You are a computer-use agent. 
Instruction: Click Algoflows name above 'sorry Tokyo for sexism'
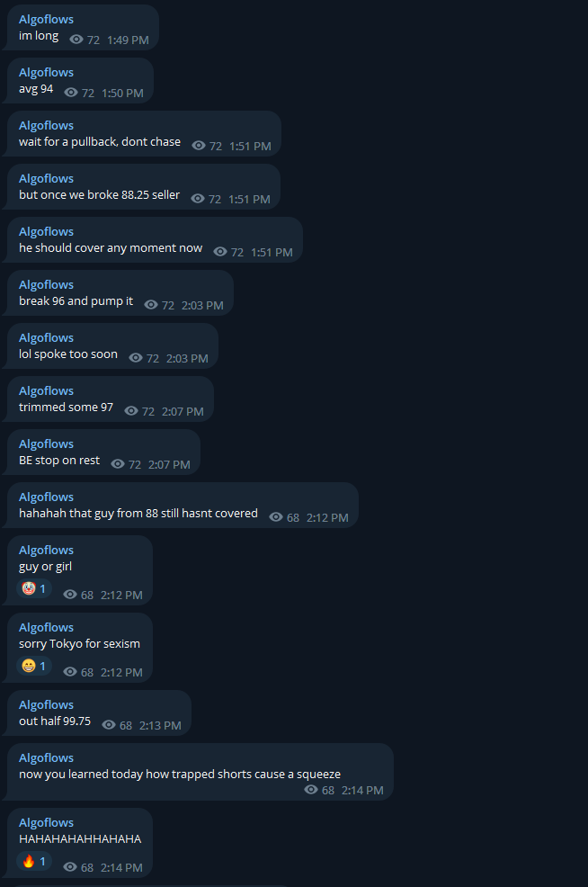point(47,627)
